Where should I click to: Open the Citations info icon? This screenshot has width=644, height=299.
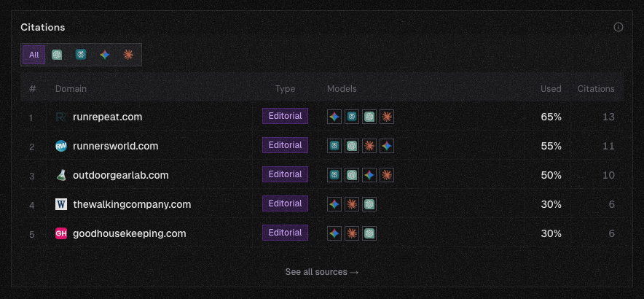coord(619,27)
